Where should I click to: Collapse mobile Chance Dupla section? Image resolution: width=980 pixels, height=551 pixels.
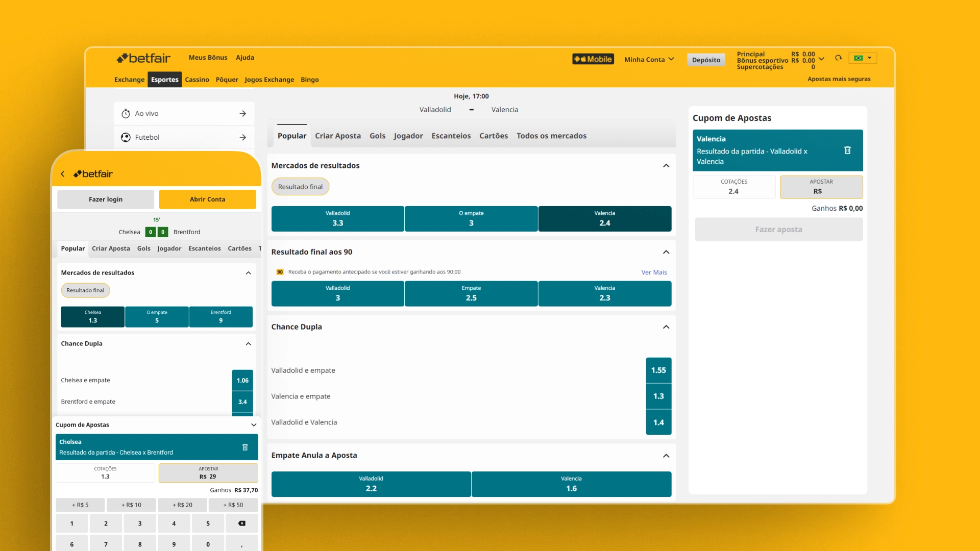[x=249, y=344]
